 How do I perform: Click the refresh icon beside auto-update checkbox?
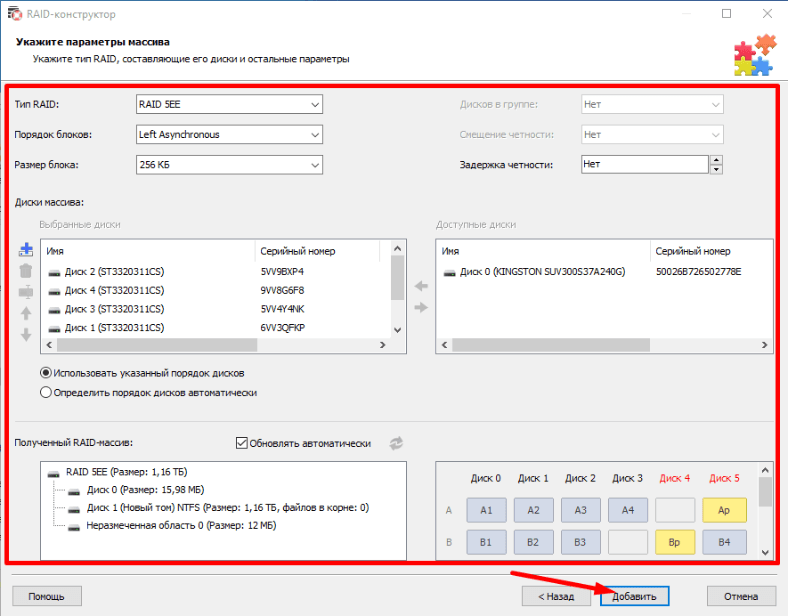[x=397, y=443]
